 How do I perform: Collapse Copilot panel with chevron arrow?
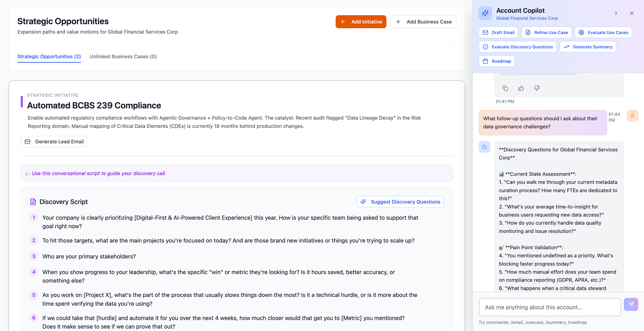pos(616,13)
